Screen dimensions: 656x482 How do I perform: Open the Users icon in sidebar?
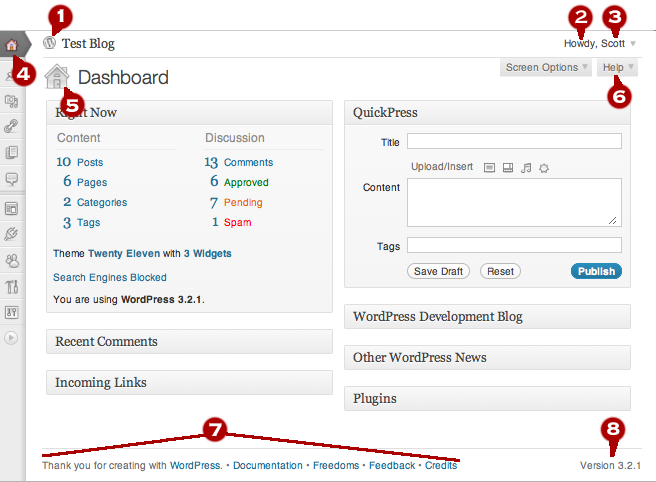12,261
